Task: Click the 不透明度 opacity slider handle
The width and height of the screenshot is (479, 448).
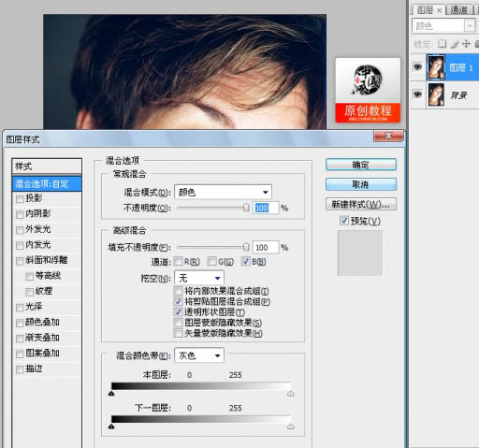Action: coord(246,208)
